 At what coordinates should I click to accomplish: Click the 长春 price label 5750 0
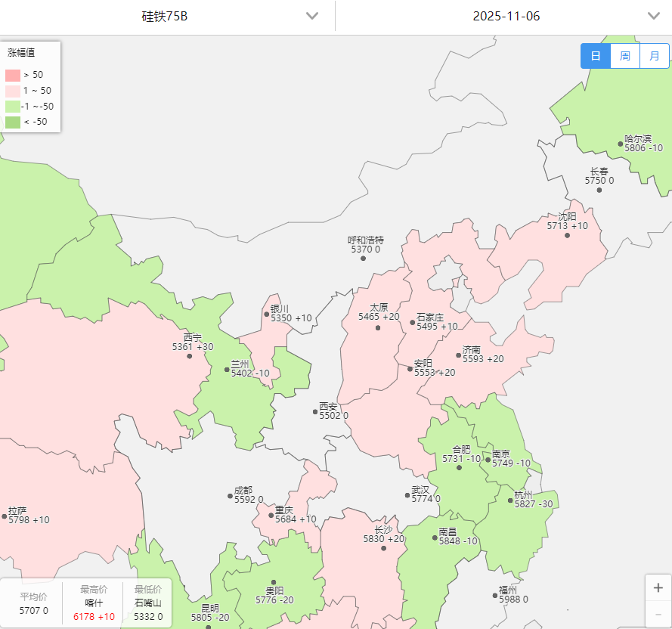pos(599,181)
